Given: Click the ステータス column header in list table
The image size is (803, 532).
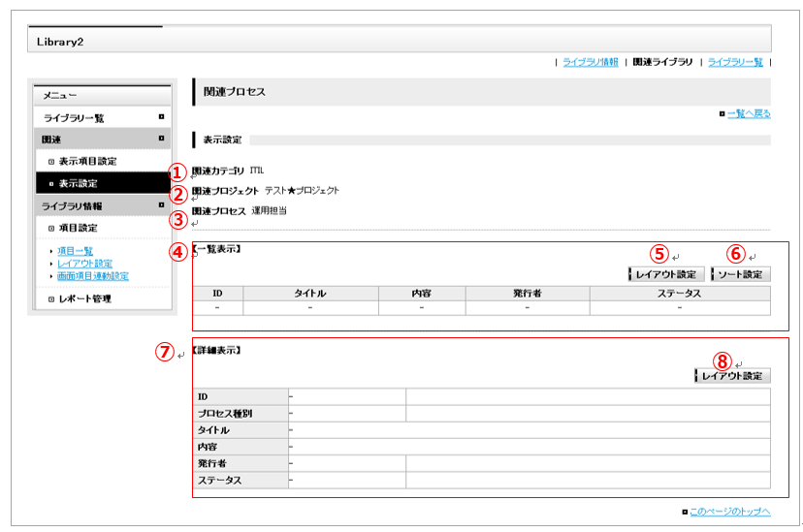Looking at the screenshot, I should click(x=680, y=293).
